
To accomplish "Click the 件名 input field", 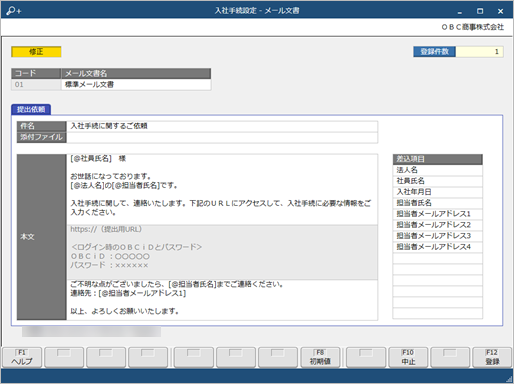I will coord(222,126).
